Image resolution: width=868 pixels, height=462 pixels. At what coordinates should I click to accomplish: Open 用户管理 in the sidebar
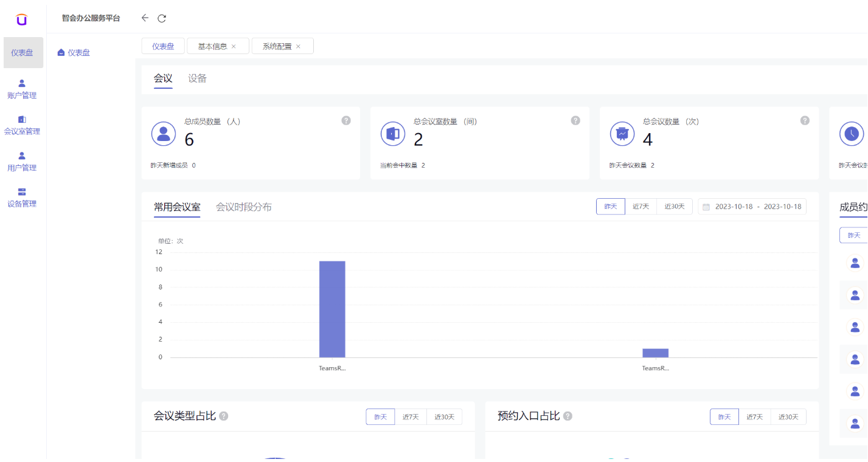point(22,161)
